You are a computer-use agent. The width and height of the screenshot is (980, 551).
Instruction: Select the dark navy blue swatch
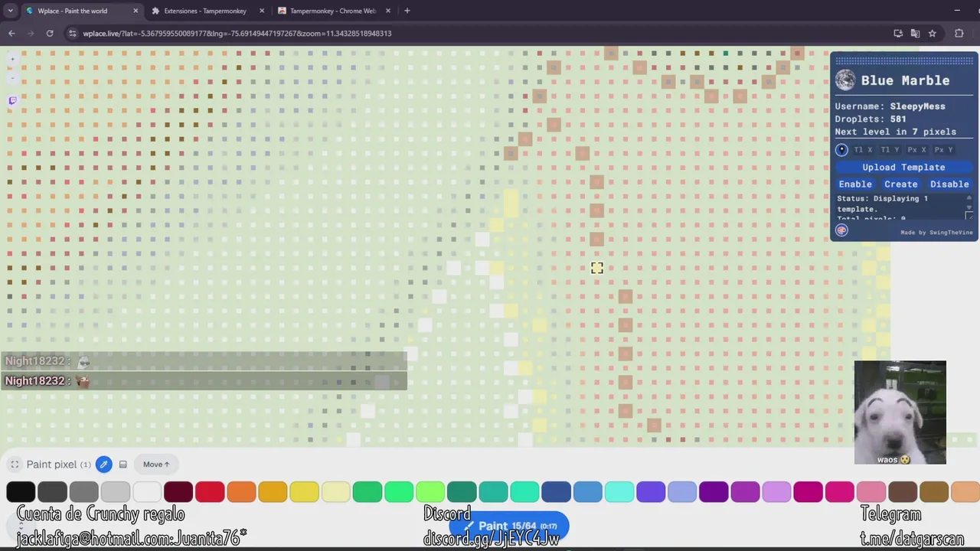point(556,491)
